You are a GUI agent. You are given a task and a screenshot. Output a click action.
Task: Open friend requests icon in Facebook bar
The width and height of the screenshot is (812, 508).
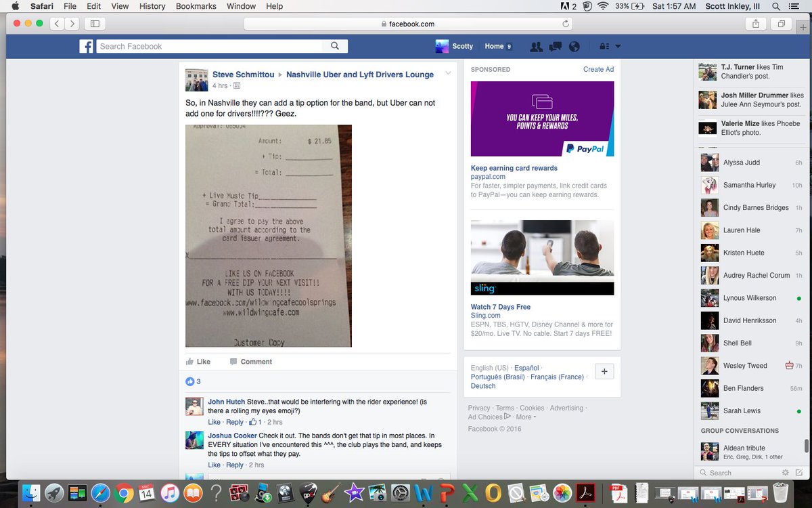(x=536, y=46)
